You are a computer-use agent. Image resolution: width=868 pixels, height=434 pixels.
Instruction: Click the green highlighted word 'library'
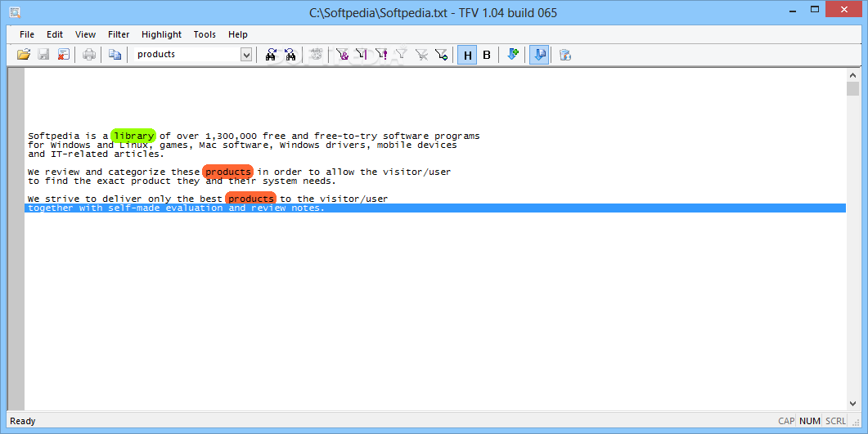point(133,136)
